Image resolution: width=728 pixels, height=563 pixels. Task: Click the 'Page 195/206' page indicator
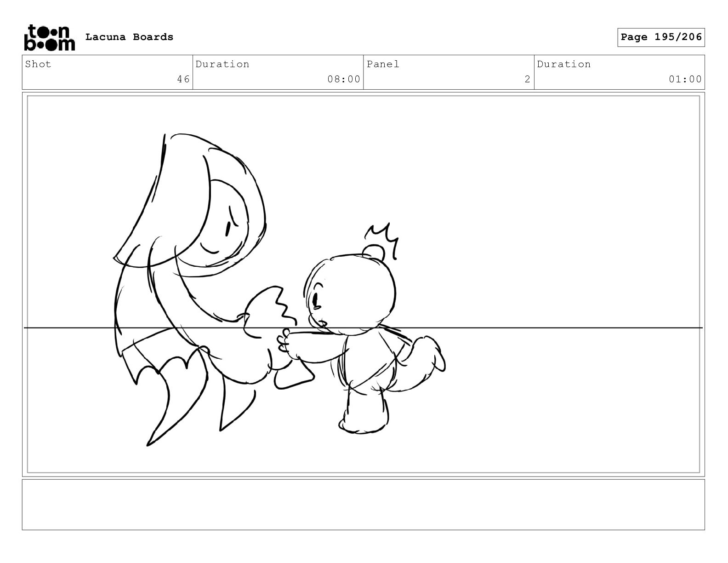coord(661,37)
